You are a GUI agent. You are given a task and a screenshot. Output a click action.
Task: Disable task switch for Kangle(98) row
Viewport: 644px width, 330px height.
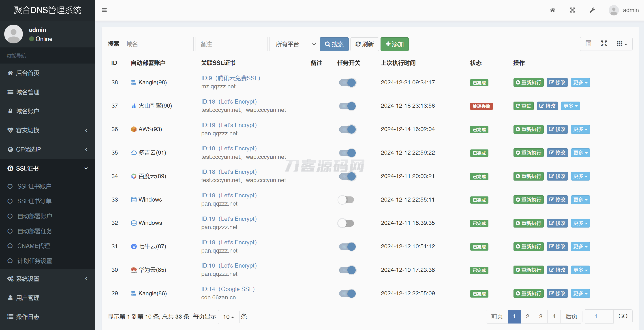click(x=347, y=82)
